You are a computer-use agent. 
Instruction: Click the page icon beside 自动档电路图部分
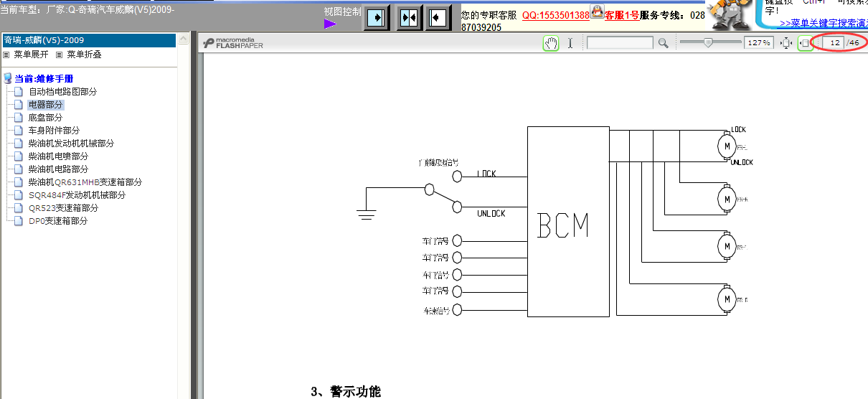pyautogui.click(x=19, y=92)
